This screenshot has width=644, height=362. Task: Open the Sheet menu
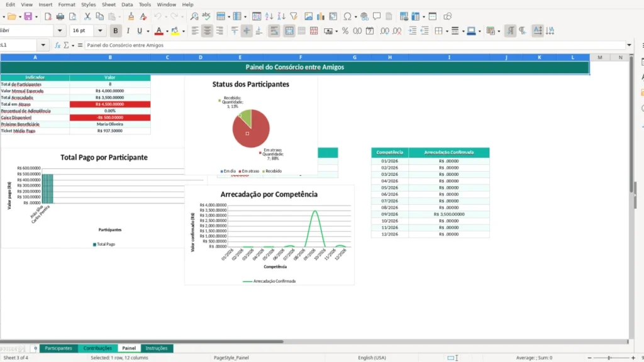[108, 4]
